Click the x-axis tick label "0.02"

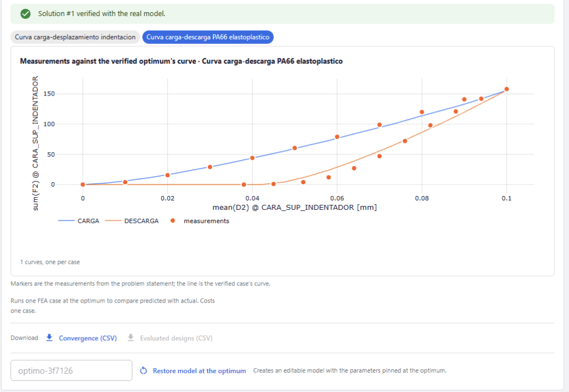168,198
